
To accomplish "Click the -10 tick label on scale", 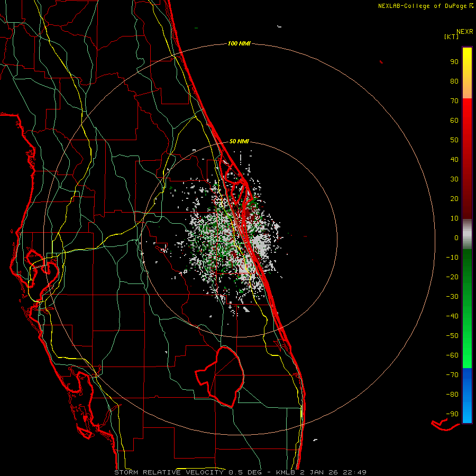I will (x=452, y=258).
